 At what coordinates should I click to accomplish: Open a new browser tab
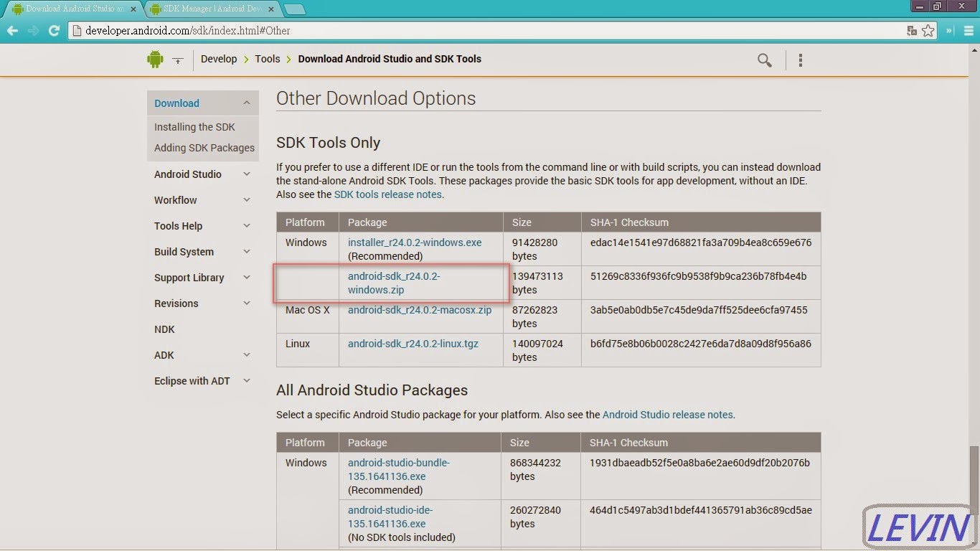tap(295, 9)
